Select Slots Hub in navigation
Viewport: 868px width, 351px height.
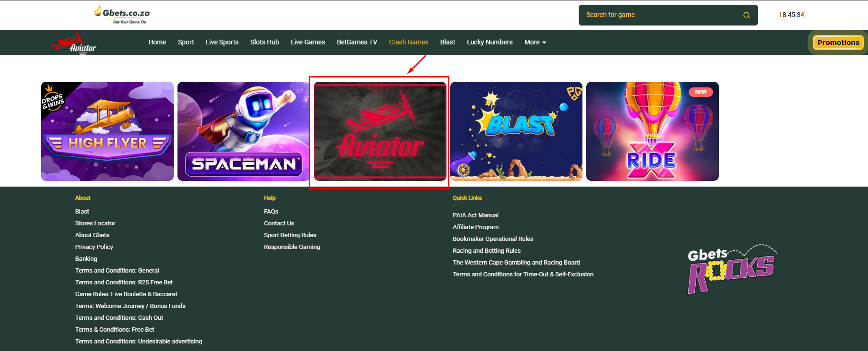click(x=264, y=42)
